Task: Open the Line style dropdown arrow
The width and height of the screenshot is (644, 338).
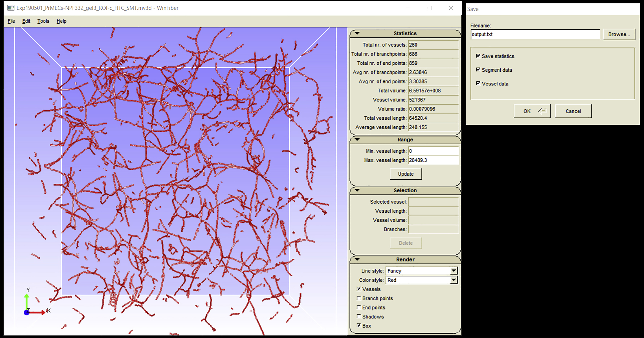Action: pyautogui.click(x=454, y=271)
